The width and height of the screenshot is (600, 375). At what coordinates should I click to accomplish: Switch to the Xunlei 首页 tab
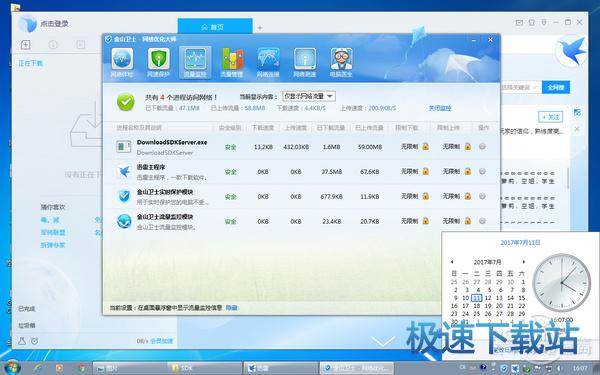click(215, 27)
